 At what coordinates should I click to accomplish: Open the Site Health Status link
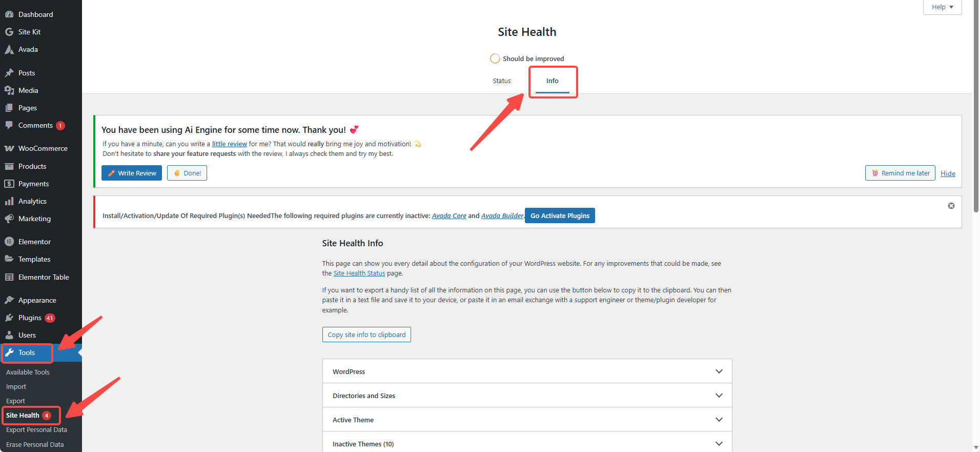click(359, 273)
